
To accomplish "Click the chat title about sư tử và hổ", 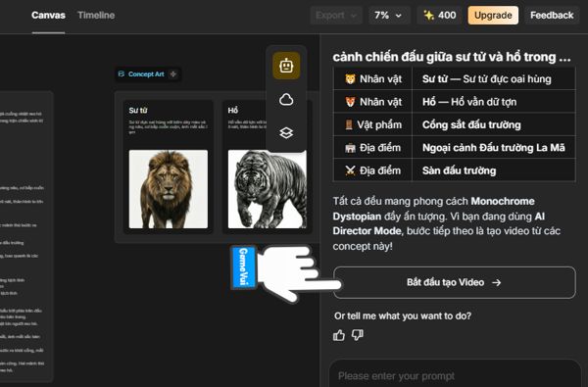I will 452,57.
